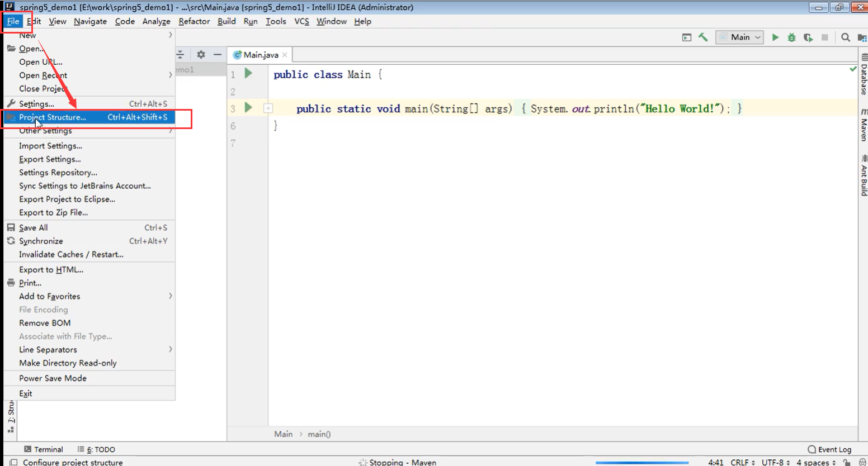Select Export to Zip File...
This screenshot has width=868, height=466.
click(89, 212)
